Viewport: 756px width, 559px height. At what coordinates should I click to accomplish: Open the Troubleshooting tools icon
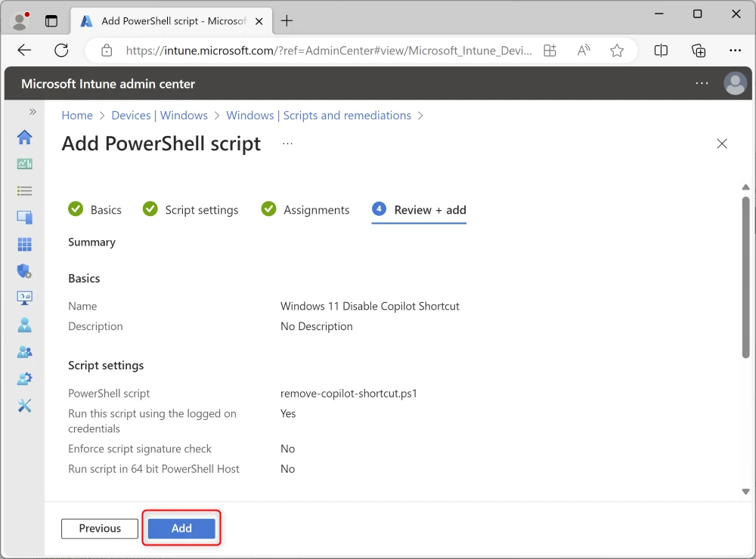coord(25,406)
